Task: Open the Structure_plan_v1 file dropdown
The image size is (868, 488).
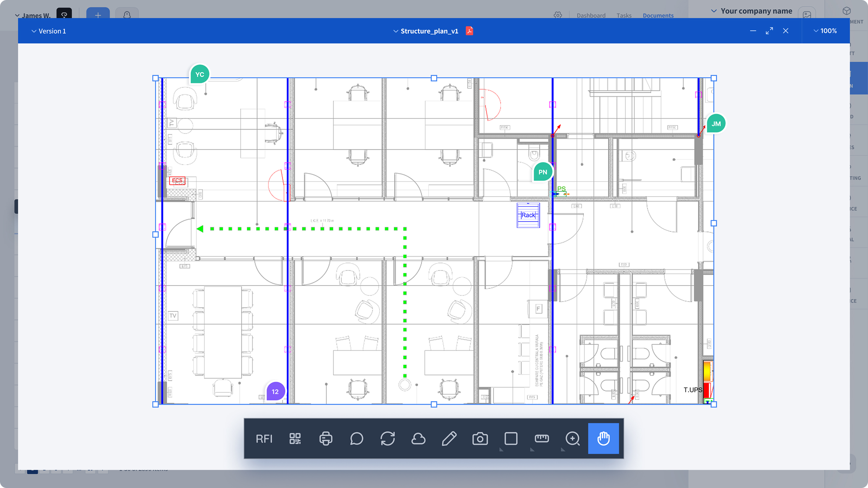Action: (426, 31)
